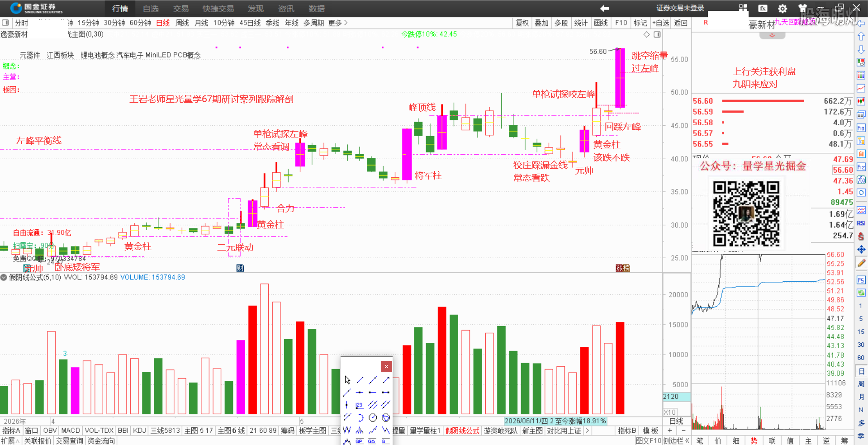Toggle the 势 panel tab at bottom right

click(x=754, y=440)
